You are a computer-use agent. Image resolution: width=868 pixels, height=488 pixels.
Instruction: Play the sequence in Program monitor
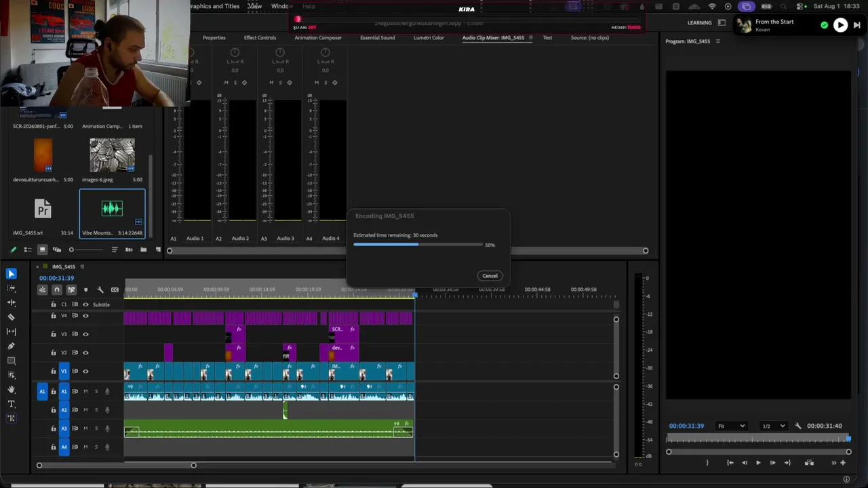click(x=758, y=463)
